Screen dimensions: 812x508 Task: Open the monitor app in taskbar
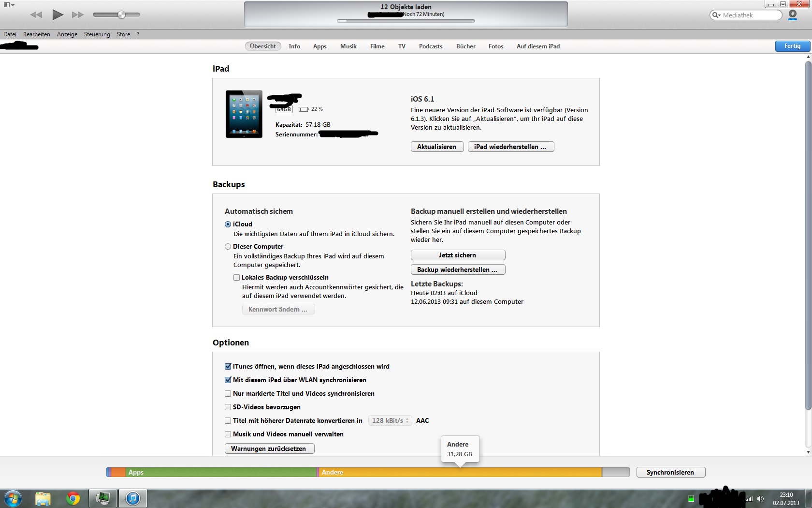click(x=103, y=498)
